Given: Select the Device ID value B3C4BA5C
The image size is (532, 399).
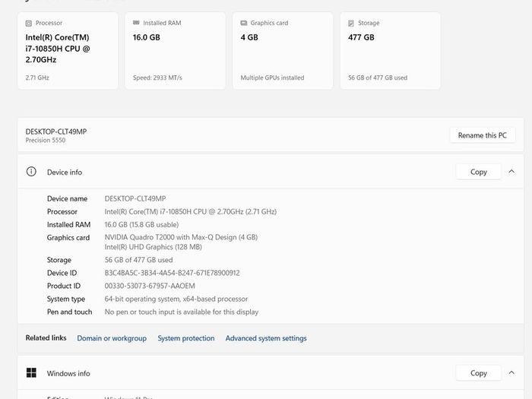Looking at the screenshot, I should pyautogui.click(x=172, y=273).
